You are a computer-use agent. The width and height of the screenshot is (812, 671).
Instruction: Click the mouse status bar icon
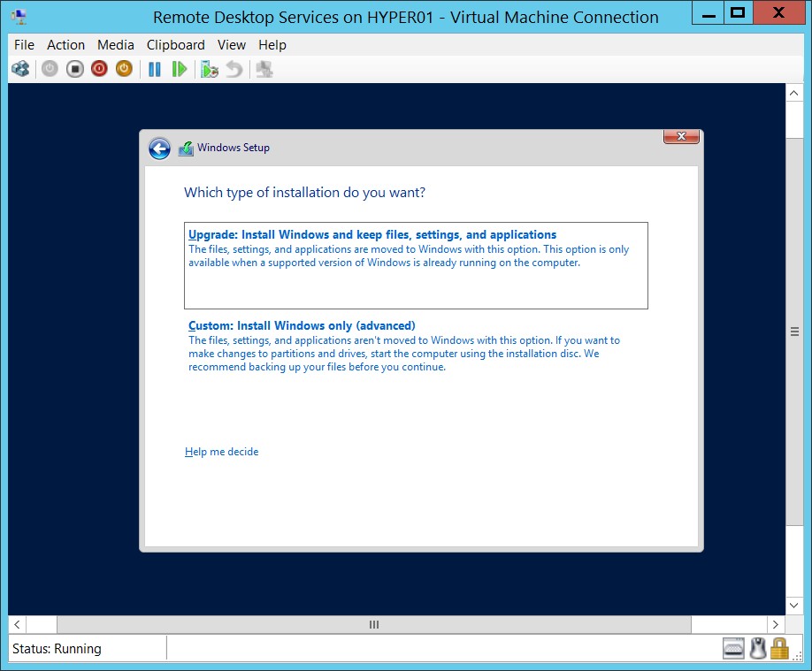tap(758, 648)
